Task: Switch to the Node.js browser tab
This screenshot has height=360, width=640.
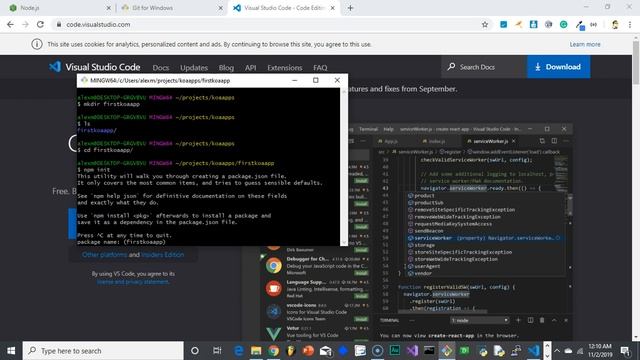Action: tap(60, 8)
